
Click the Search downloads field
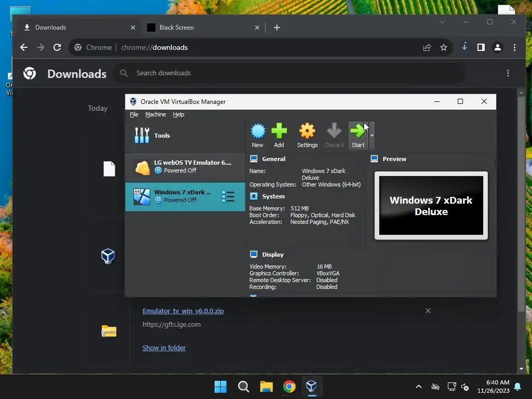click(289, 73)
